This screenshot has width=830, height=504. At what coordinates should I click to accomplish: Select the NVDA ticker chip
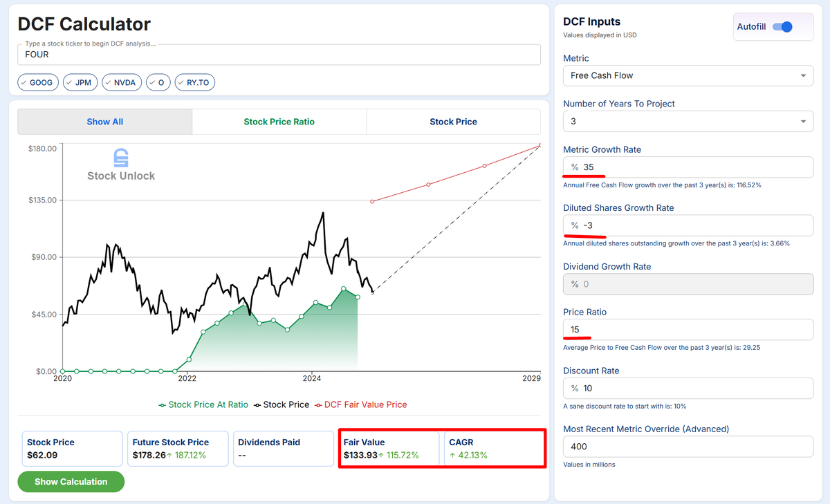coord(122,82)
